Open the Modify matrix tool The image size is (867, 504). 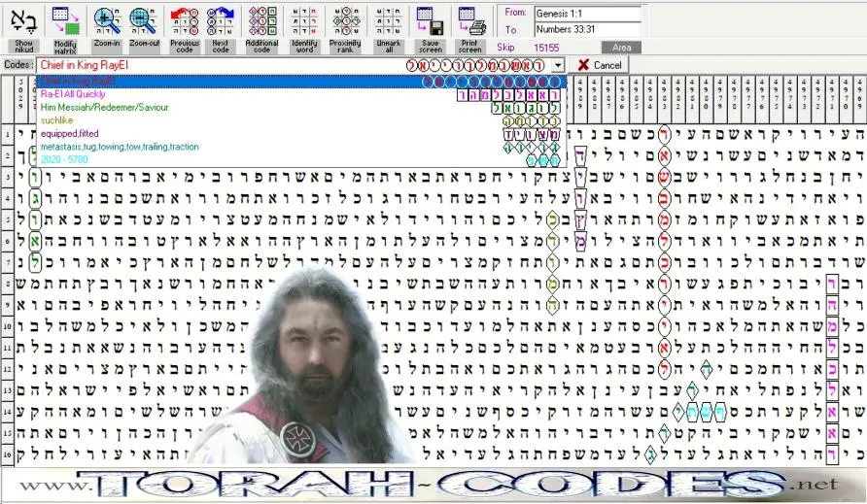65,29
